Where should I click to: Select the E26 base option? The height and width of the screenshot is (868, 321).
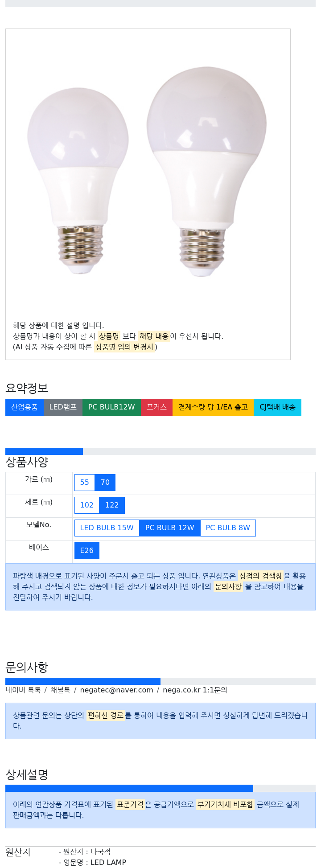[87, 551]
